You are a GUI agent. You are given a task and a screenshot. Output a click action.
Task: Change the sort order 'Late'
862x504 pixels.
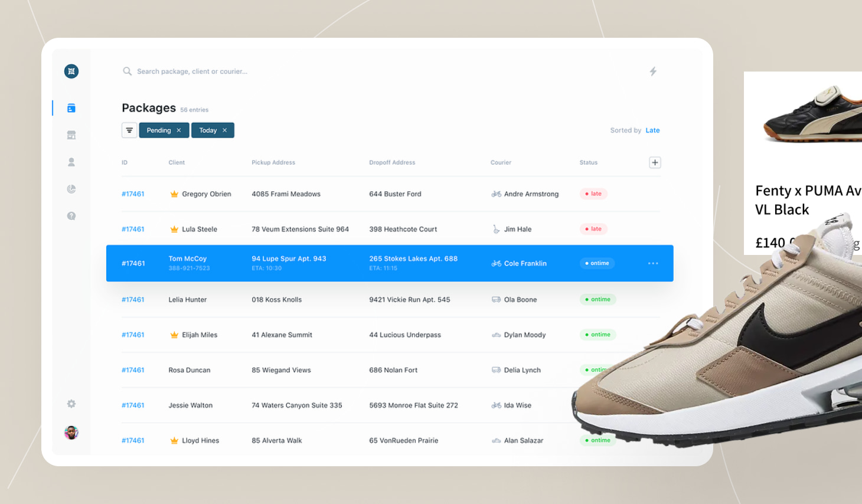point(652,130)
